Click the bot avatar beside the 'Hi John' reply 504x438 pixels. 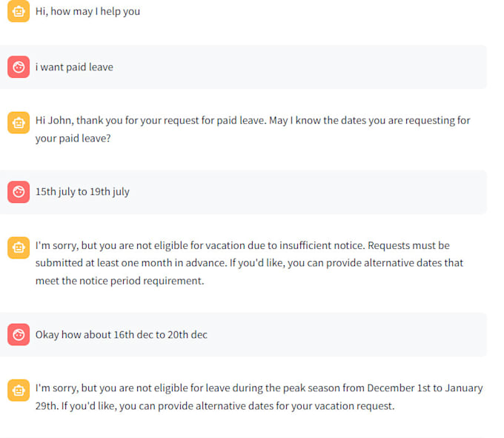18,122
